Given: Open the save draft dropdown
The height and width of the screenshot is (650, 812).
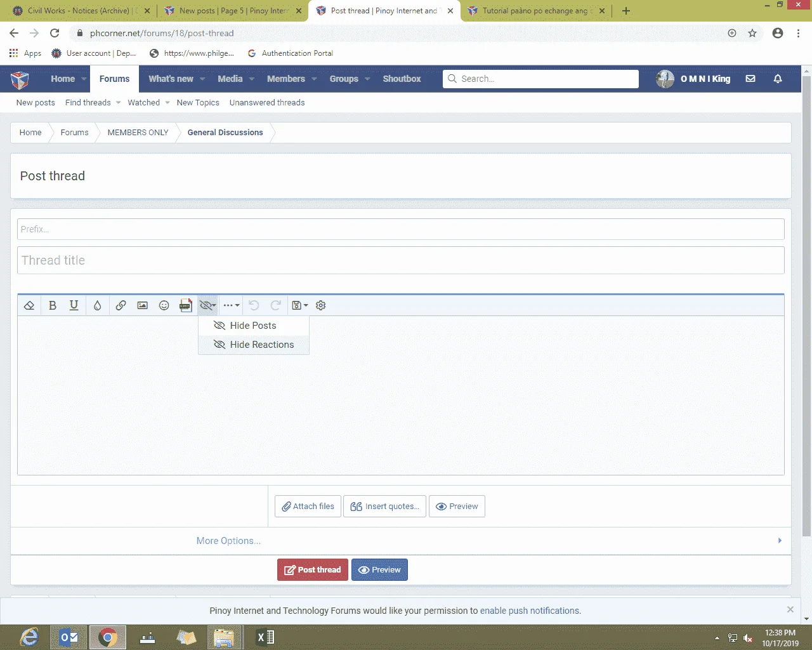Looking at the screenshot, I should tap(299, 305).
